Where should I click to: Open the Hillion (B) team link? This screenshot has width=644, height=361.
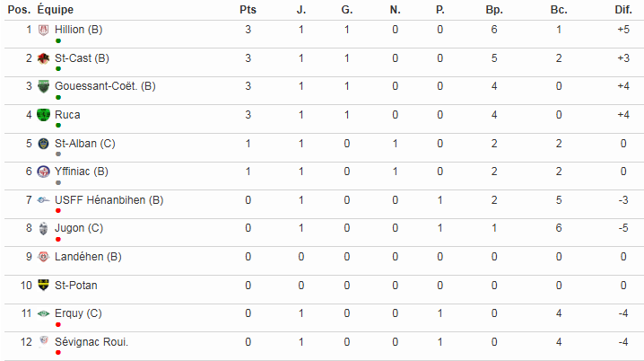tap(78, 30)
